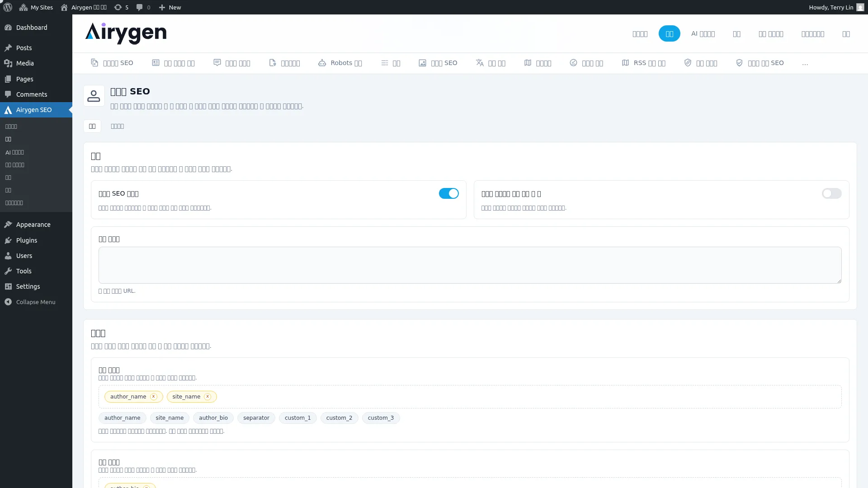Viewport: 868px width, 488px height.
Task: Click the Pages icon in the sidebar
Action: [8, 79]
